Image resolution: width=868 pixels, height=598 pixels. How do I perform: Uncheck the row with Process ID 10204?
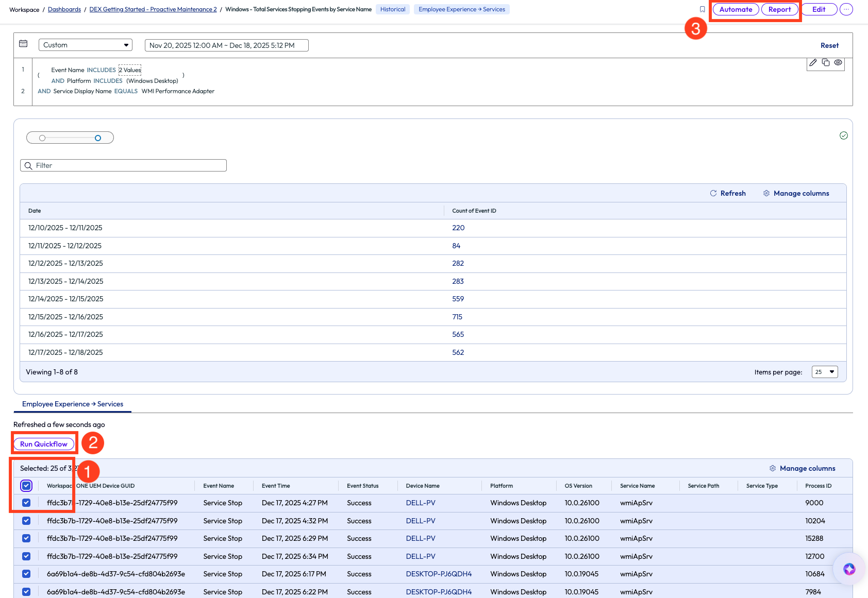(26, 521)
